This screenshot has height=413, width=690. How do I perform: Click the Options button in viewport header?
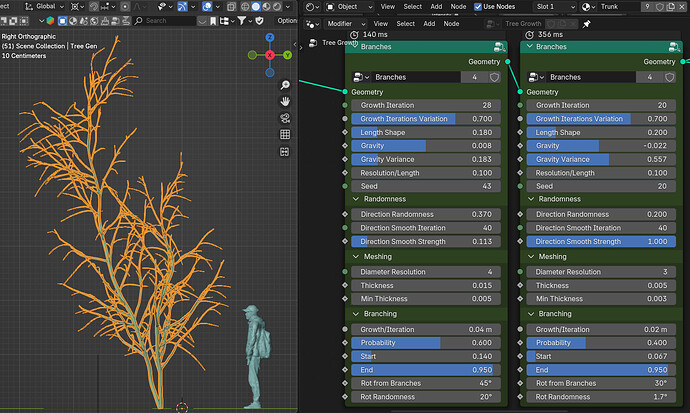(x=286, y=21)
